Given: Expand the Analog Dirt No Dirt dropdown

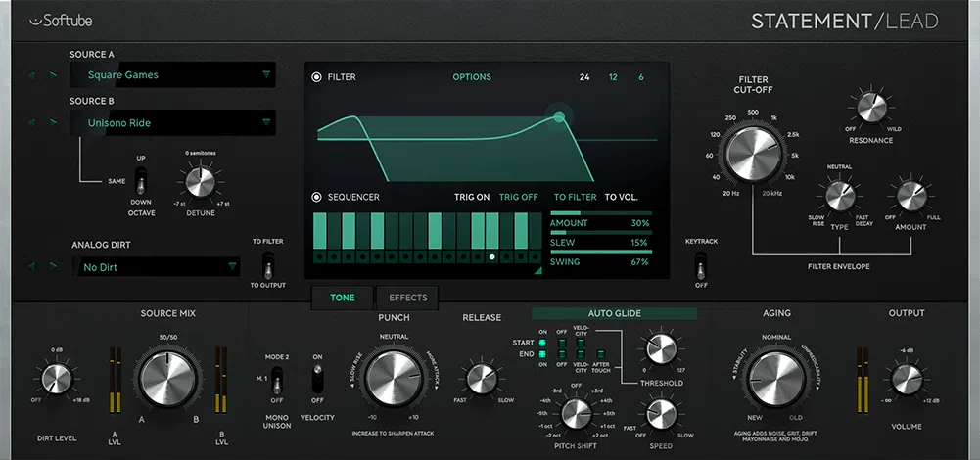Looking at the screenshot, I should coord(157,266).
